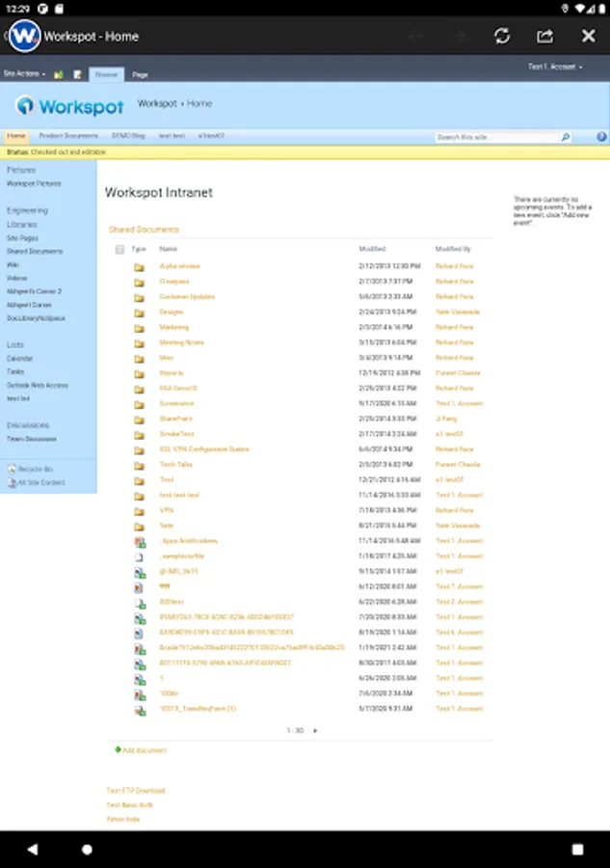Viewport: 610px width, 868px height.
Task: Switch to the Page ribbon tab
Action: click(140, 74)
